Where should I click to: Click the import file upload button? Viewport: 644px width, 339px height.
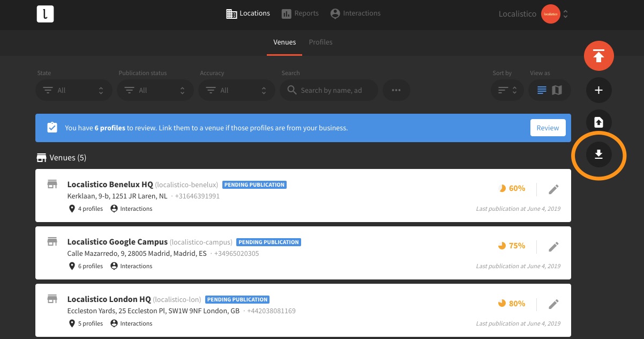[x=599, y=122]
